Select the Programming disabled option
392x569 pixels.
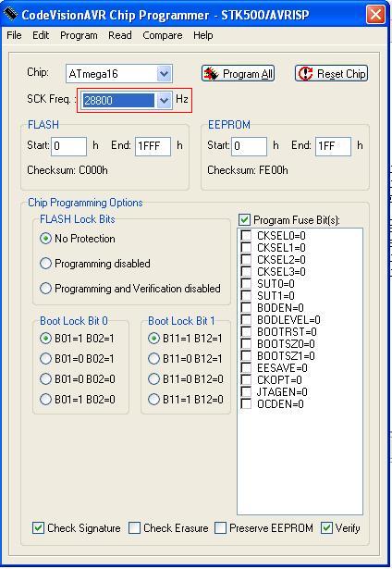click(45, 263)
